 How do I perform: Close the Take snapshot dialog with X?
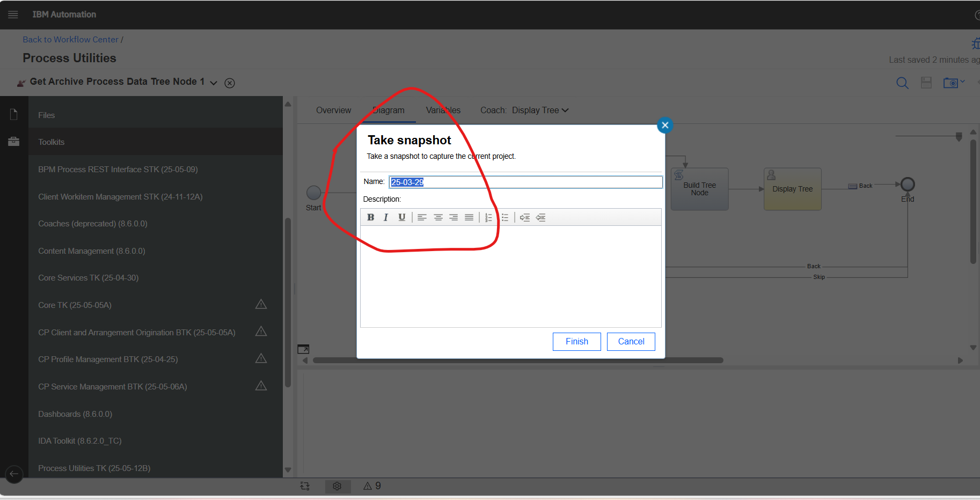(665, 125)
